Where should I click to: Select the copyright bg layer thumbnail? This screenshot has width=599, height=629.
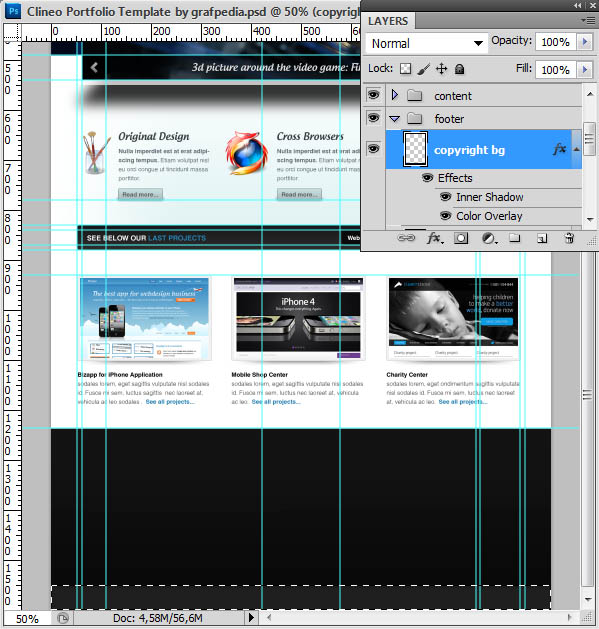tap(415, 149)
